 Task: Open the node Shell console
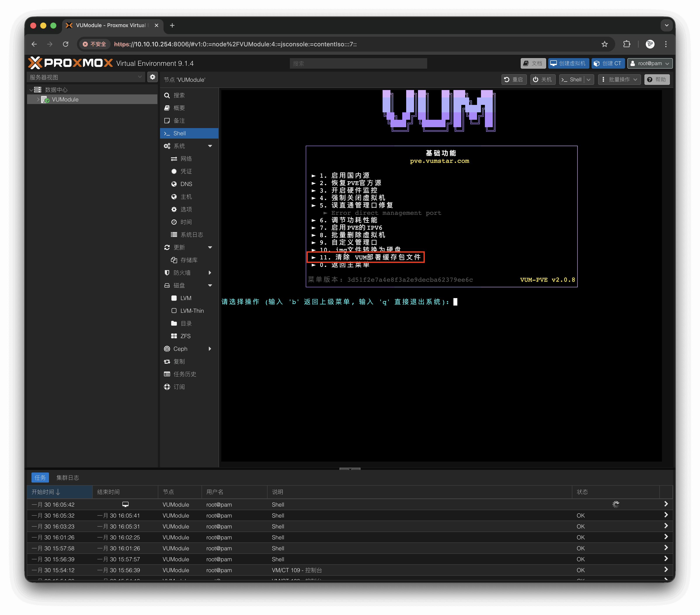[x=179, y=133]
